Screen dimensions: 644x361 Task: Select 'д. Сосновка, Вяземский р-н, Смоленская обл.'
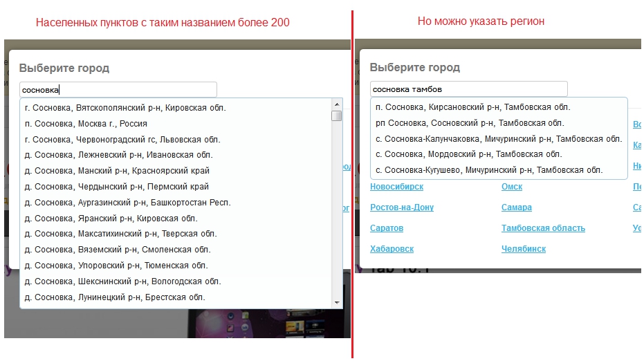(118, 250)
